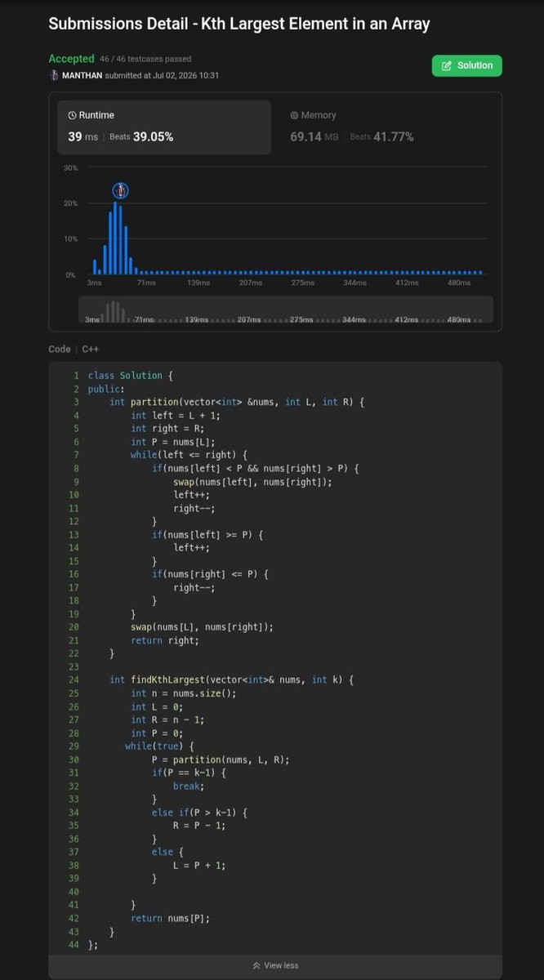
Task: Click the green Solution button
Action: click(x=466, y=65)
